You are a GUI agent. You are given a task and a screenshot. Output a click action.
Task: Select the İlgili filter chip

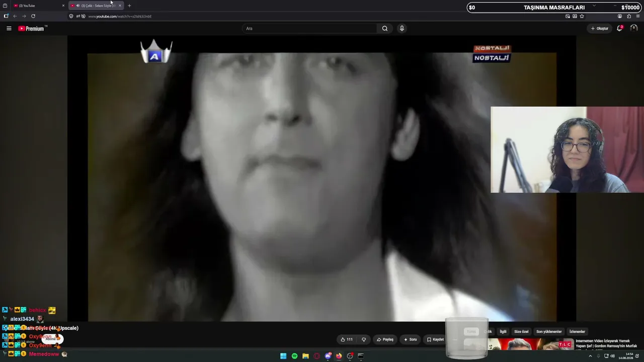click(x=503, y=332)
